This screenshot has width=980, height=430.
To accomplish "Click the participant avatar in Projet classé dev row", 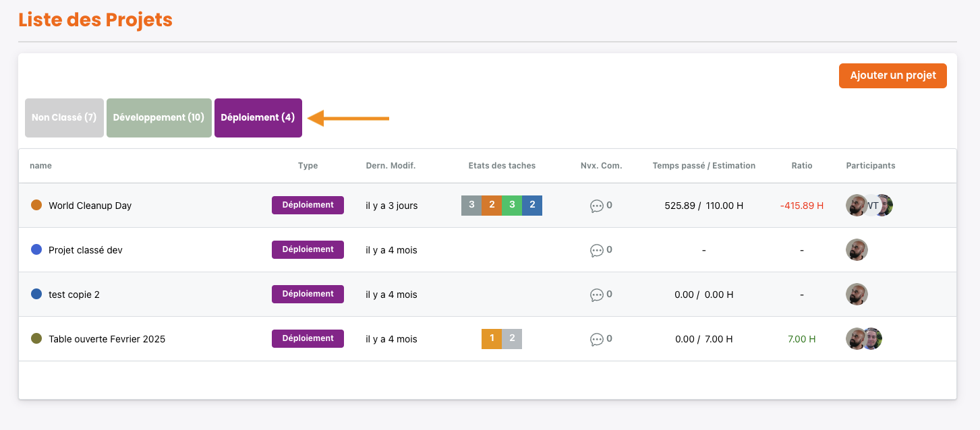I will (x=857, y=250).
